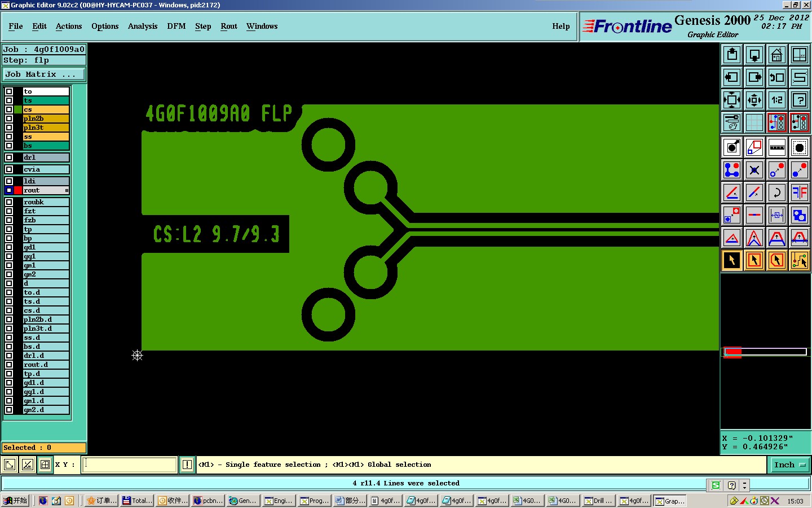
Task: Select the fzt layer name
Action: click(x=46, y=211)
